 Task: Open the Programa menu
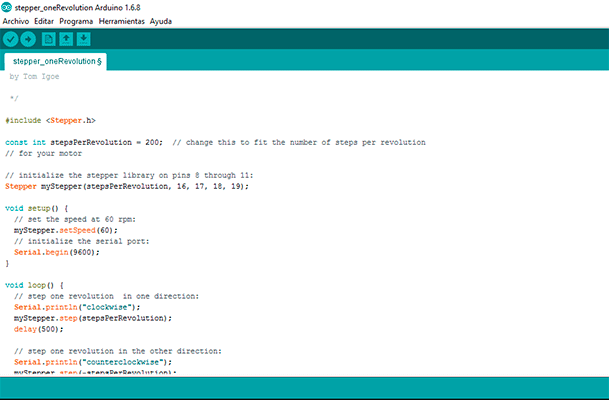tap(76, 21)
